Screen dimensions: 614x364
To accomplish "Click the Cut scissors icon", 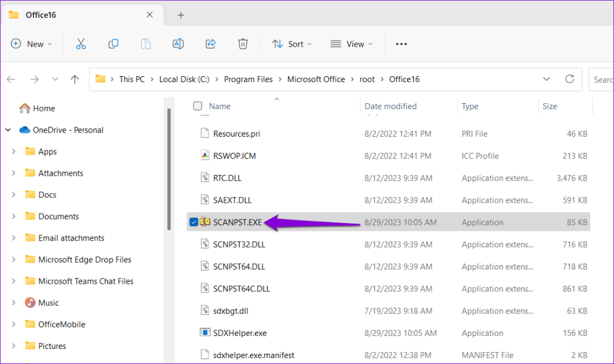I will tap(81, 44).
